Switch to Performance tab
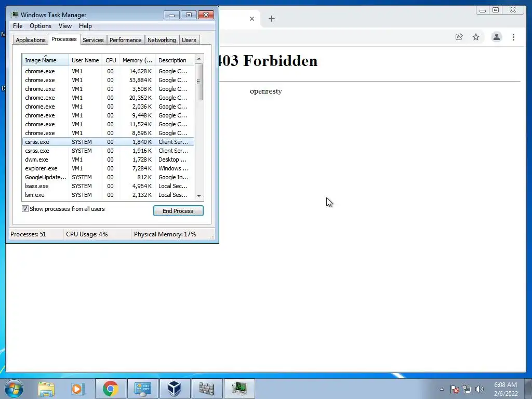Image resolution: width=532 pixels, height=399 pixels. tap(125, 40)
